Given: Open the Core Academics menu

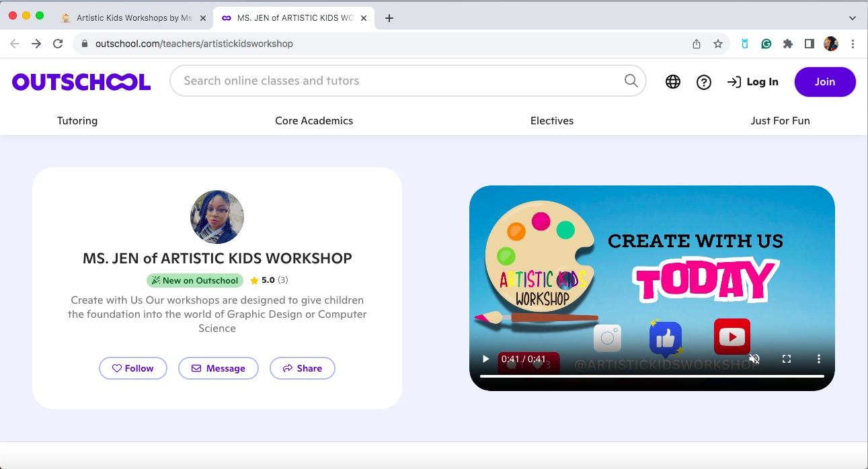Looking at the screenshot, I should pyautogui.click(x=314, y=121).
